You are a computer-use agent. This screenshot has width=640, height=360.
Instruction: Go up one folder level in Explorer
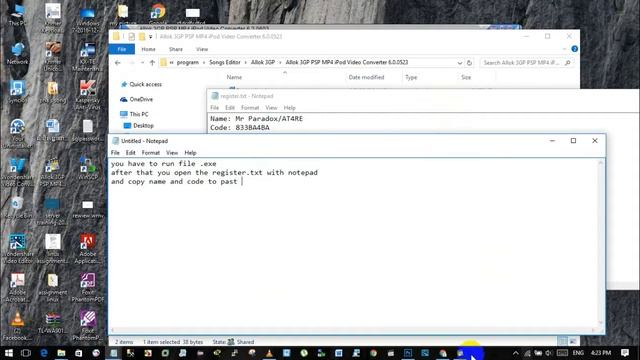152,63
